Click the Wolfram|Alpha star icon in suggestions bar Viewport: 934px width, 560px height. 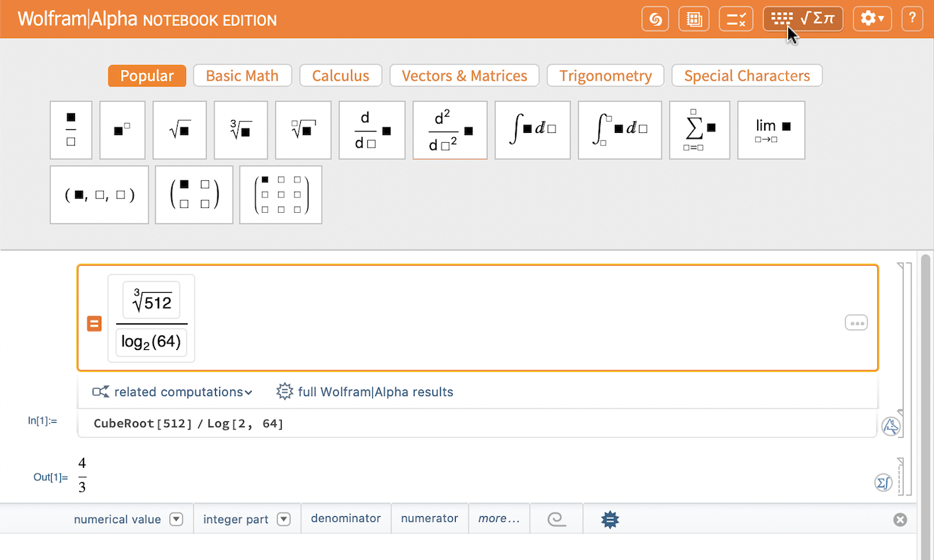point(609,520)
